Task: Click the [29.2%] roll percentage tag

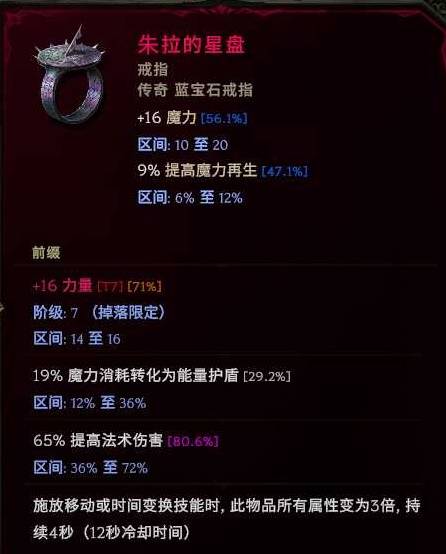Action: (x=267, y=376)
